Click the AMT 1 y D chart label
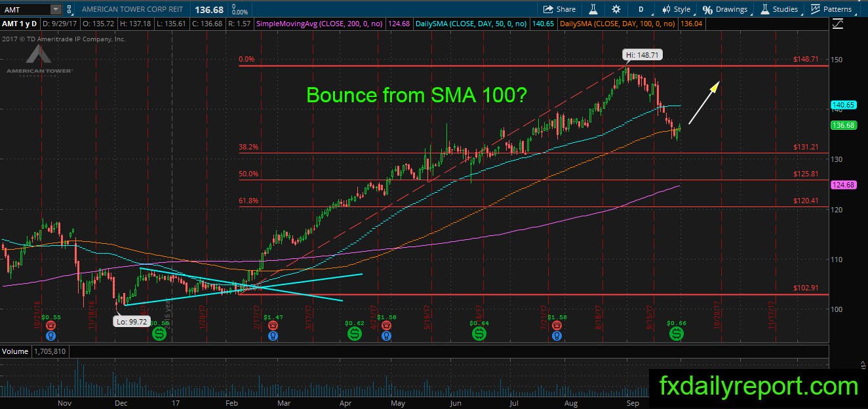Viewport: 868px width, 409px height. 20,24
